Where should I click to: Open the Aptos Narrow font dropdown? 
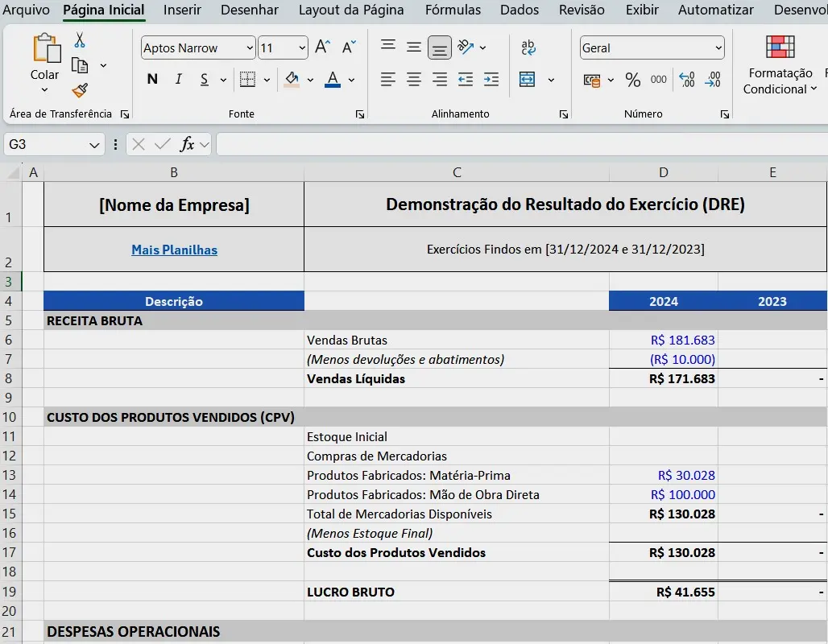[x=250, y=47]
